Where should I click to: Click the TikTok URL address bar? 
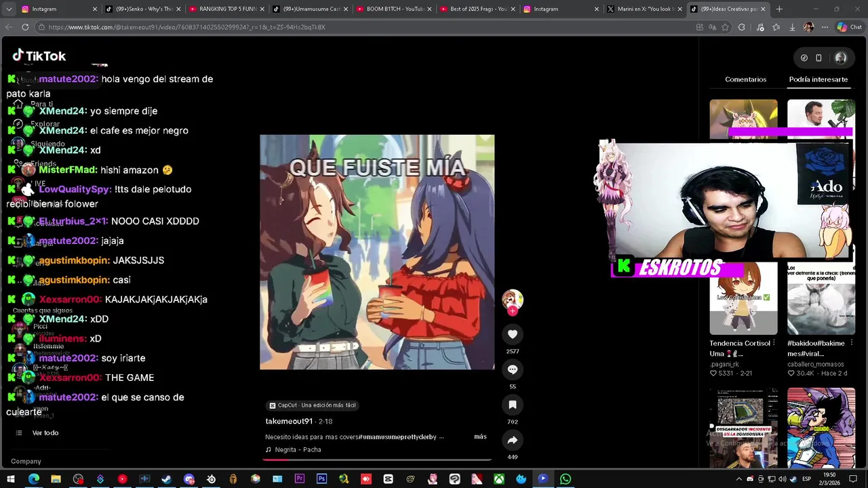coord(366,27)
